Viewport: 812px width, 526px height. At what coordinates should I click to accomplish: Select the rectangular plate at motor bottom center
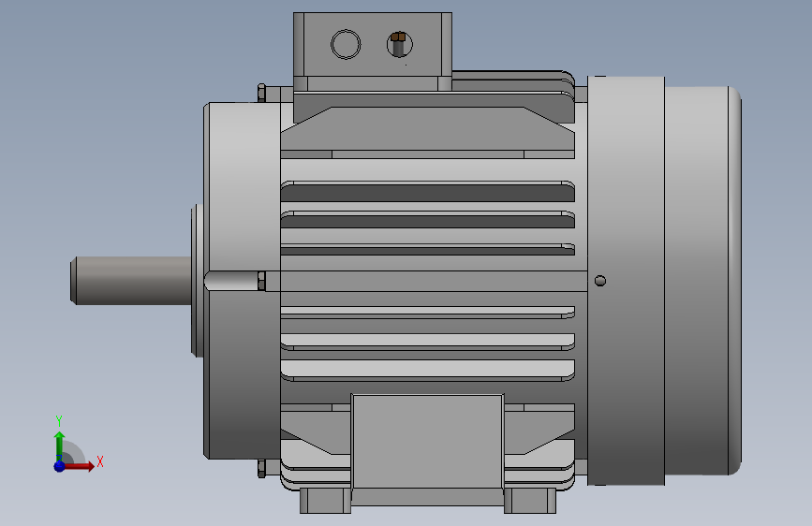[x=427, y=441]
